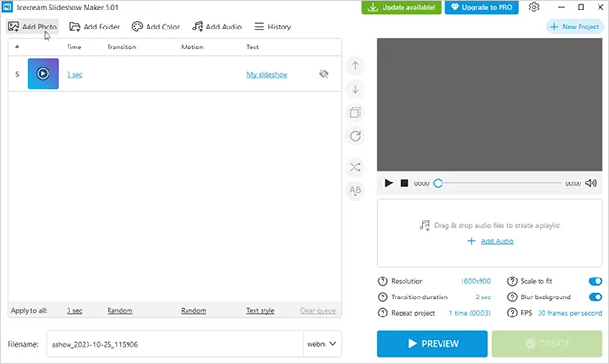This screenshot has height=364, width=609.
Task: Open settings via the gear icon
Action: point(534,7)
